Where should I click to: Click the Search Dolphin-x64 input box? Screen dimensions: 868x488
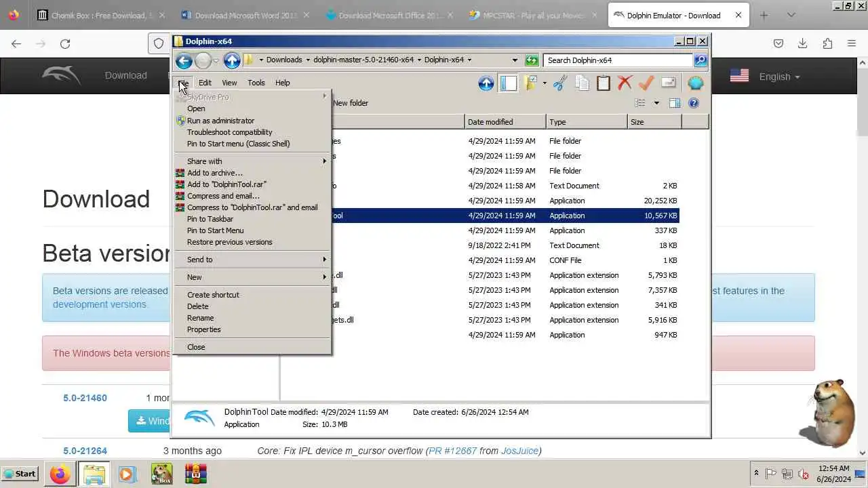tap(618, 60)
